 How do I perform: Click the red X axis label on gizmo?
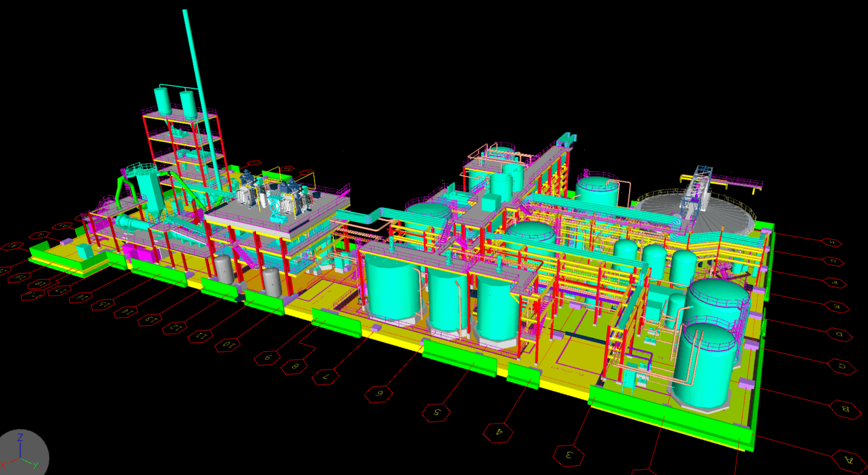pos(4,465)
